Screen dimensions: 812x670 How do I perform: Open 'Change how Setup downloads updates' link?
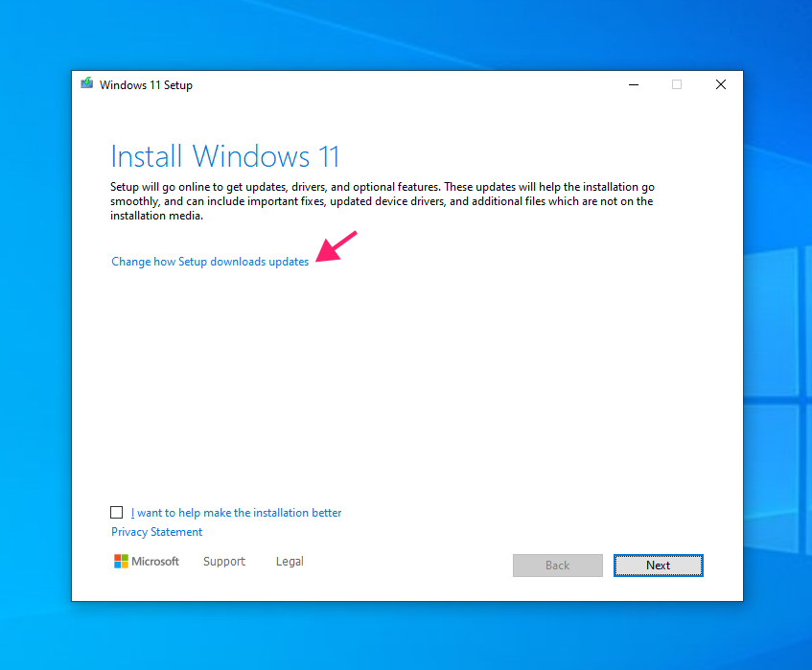coord(210,262)
